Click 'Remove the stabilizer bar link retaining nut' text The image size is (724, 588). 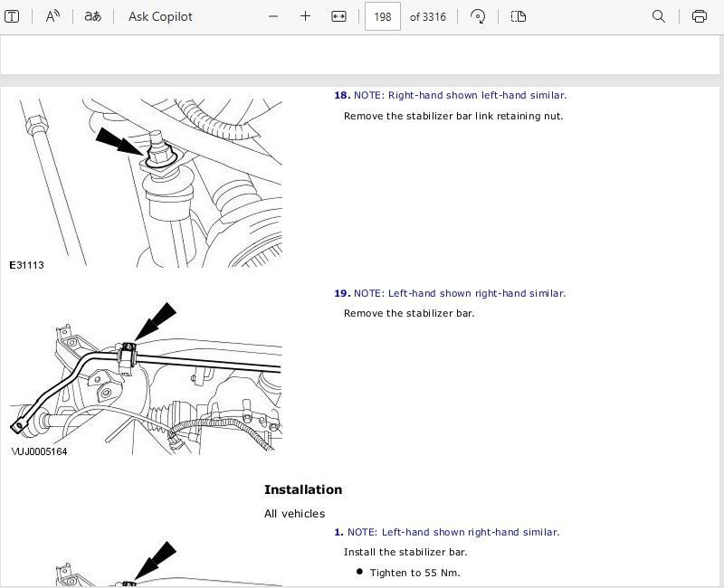tap(452, 116)
